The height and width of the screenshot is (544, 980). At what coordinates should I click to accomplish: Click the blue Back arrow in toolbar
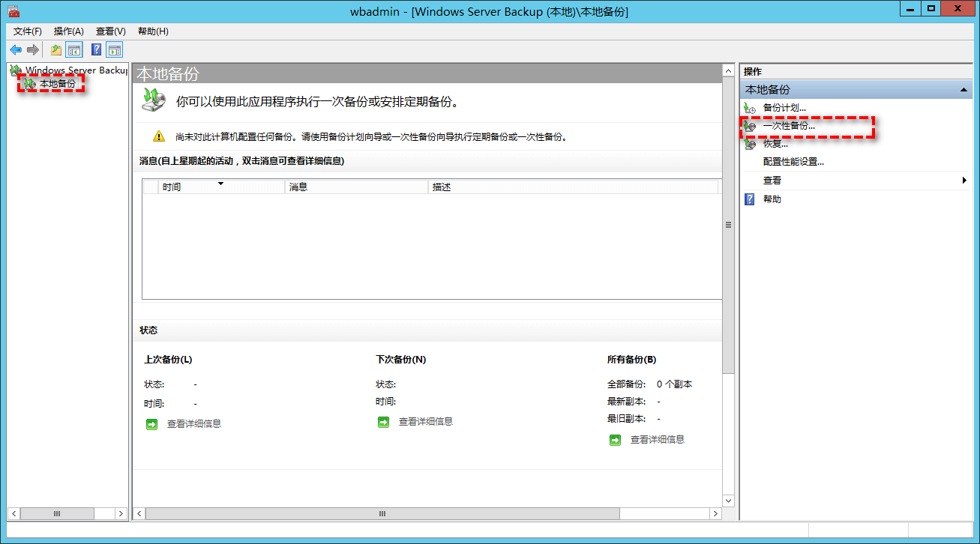click(x=15, y=50)
